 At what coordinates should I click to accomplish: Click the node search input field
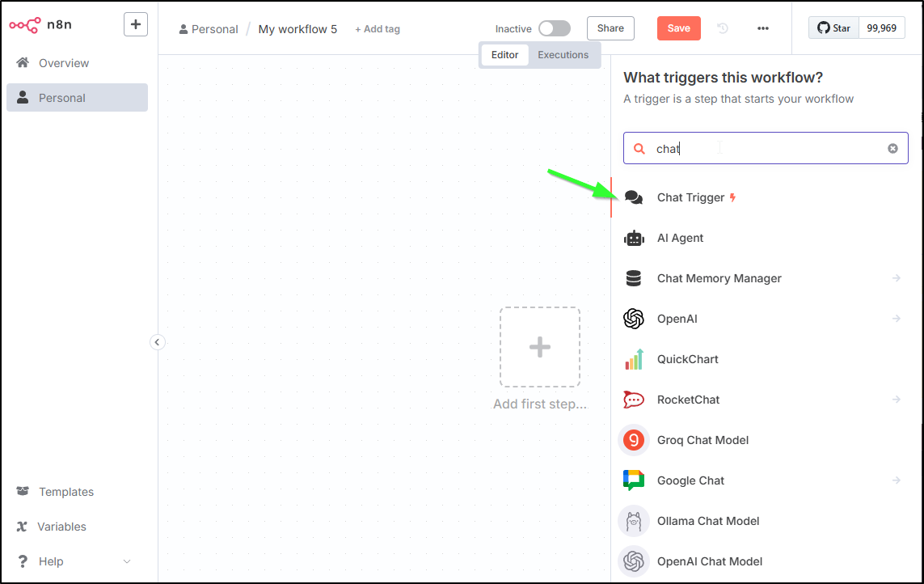766,148
